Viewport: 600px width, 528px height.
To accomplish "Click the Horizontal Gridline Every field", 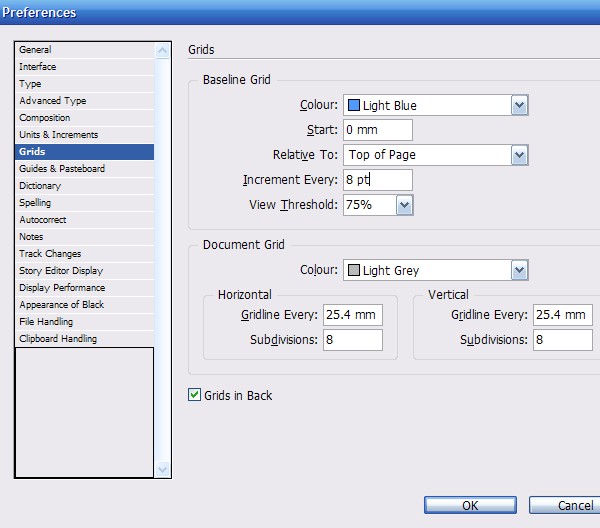I will (352, 315).
